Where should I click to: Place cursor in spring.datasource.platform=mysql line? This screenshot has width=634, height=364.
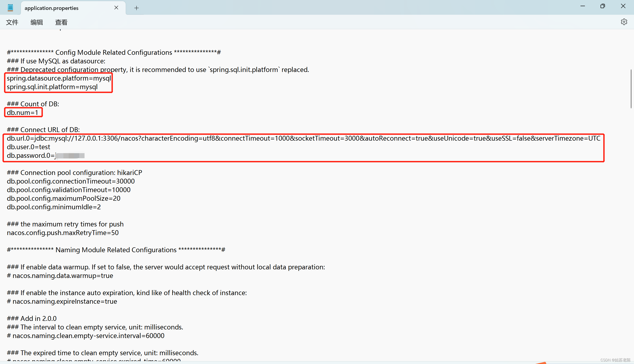tap(59, 78)
